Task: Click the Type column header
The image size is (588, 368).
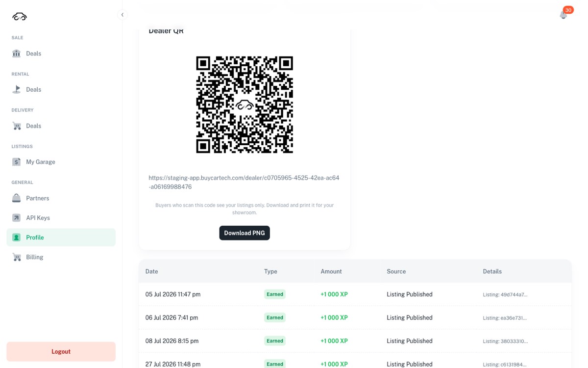Action: [x=271, y=271]
